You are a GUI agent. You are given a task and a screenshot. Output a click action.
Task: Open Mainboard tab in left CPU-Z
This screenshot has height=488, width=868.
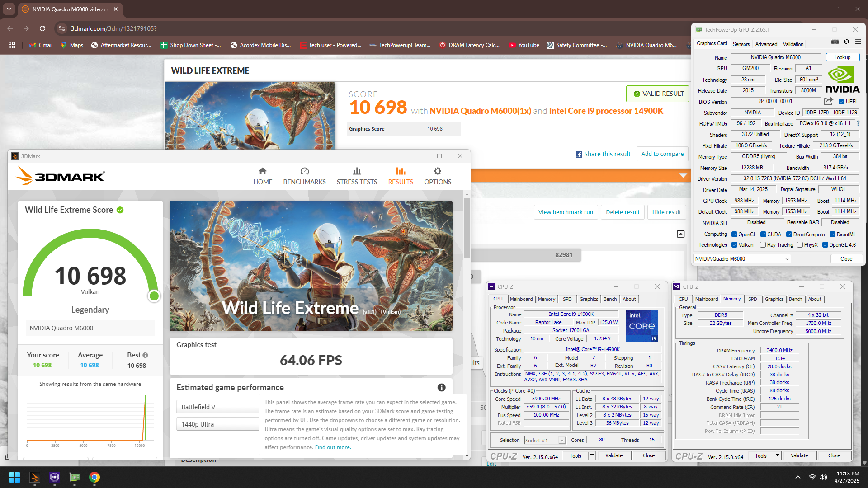click(521, 299)
